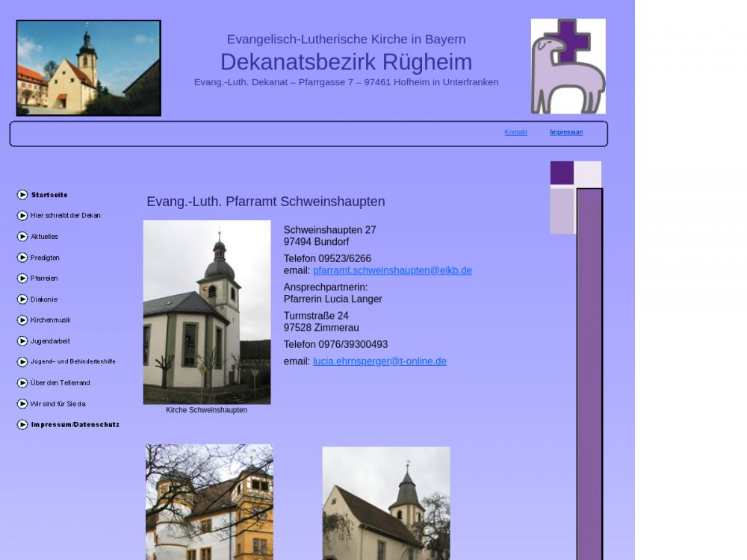The height and width of the screenshot is (560, 747).
Task: Select Über den Tellerrand menu entry
Action: (x=61, y=383)
